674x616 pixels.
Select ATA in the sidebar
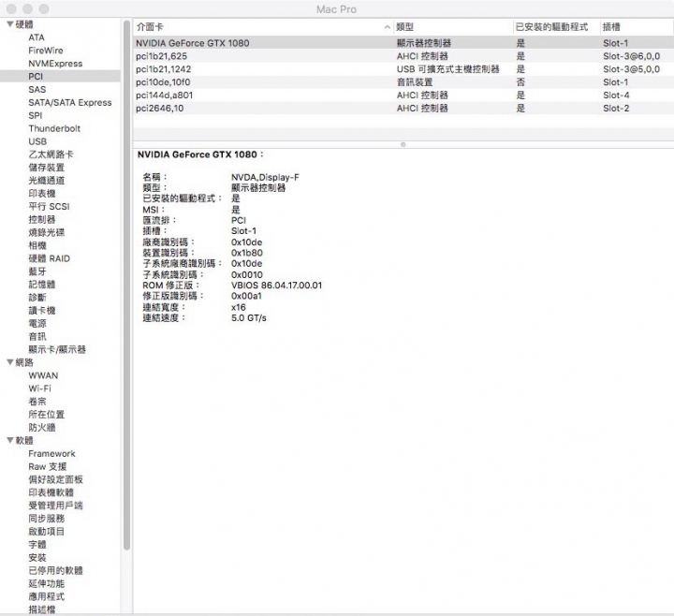click(37, 37)
